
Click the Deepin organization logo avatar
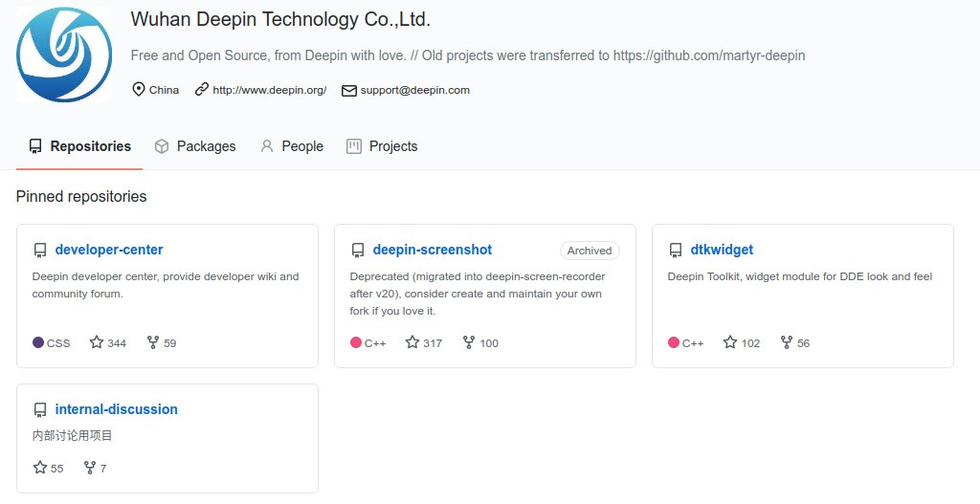click(x=64, y=55)
